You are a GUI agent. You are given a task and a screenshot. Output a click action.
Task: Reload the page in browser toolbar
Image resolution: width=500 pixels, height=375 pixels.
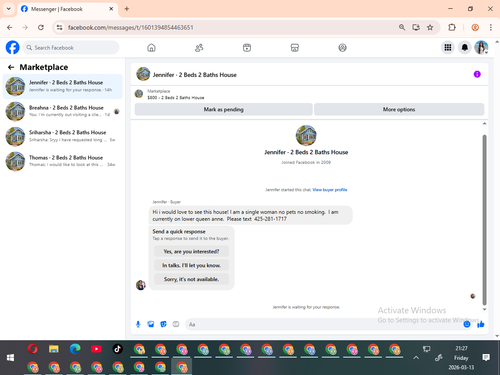[41, 27]
